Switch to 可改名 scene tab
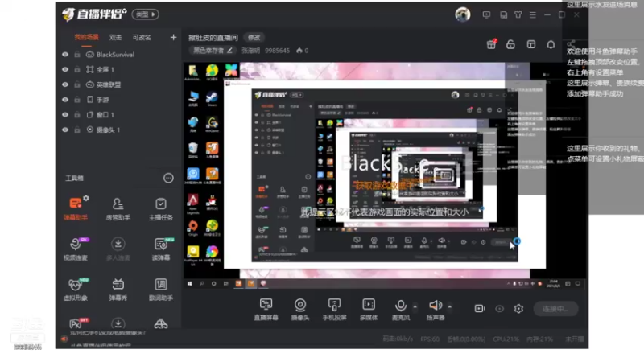 (x=142, y=37)
